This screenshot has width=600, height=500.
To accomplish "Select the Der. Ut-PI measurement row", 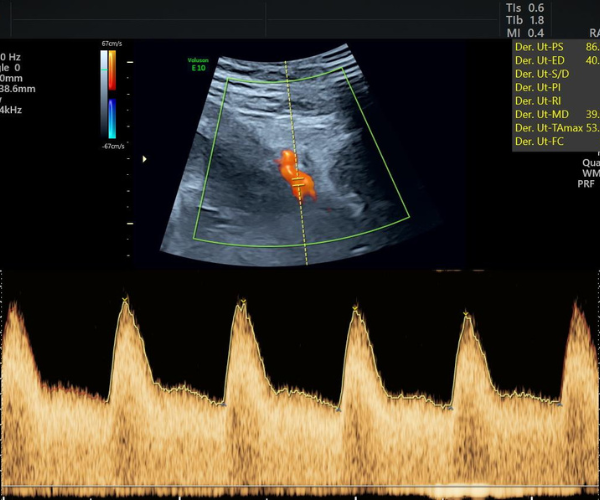I will pos(556,87).
